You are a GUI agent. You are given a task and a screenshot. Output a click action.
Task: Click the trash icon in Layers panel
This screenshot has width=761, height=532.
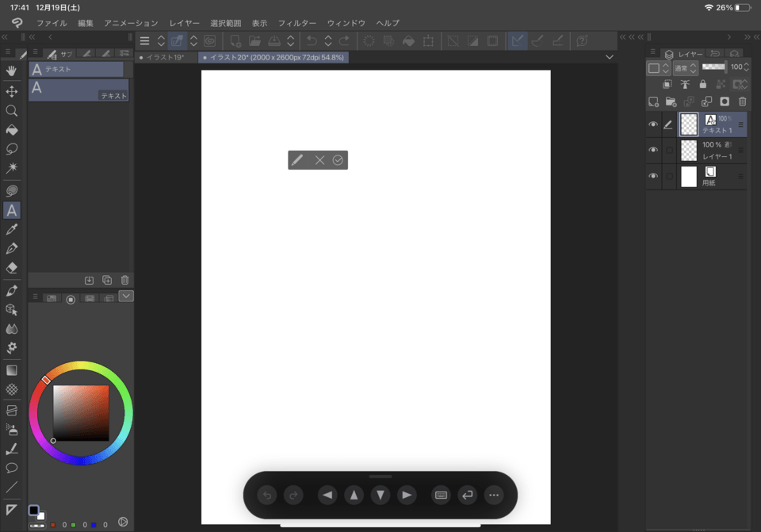(742, 101)
